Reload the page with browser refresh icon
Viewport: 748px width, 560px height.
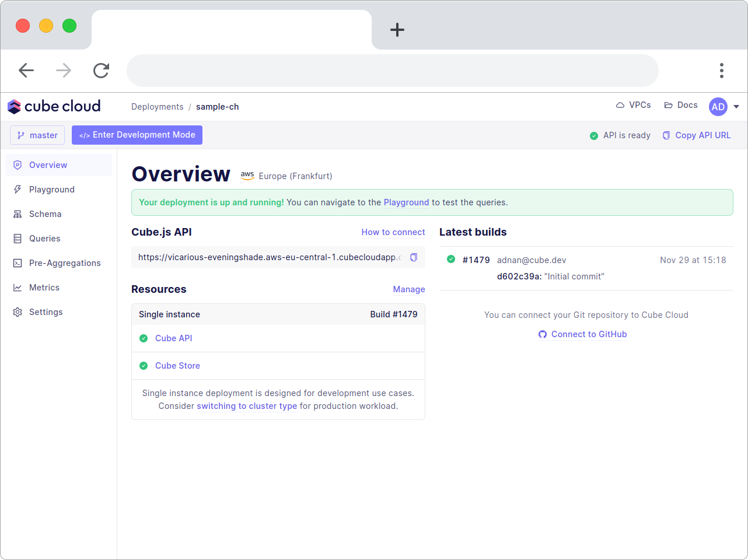click(102, 71)
